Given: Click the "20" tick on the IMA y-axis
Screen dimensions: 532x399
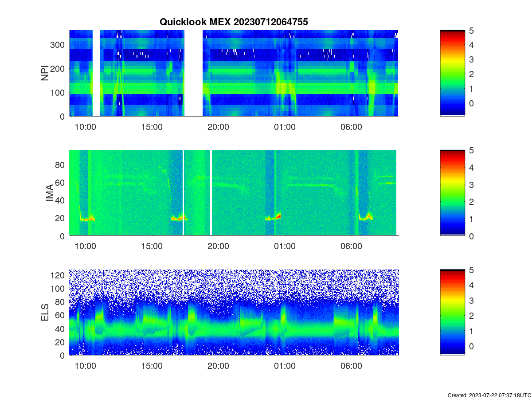Looking at the screenshot, I should [61, 218].
